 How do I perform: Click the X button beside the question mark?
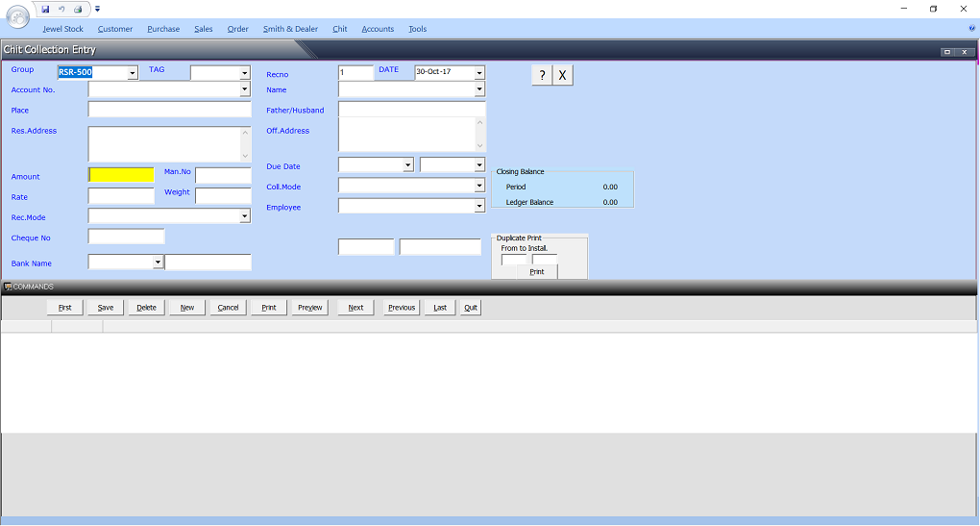(563, 76)
